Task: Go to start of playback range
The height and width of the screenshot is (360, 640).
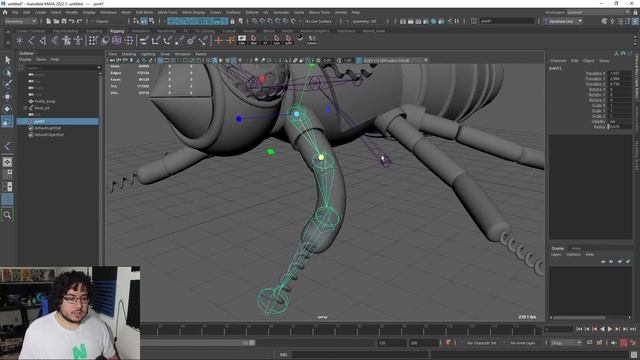Action: coord(579,329)
